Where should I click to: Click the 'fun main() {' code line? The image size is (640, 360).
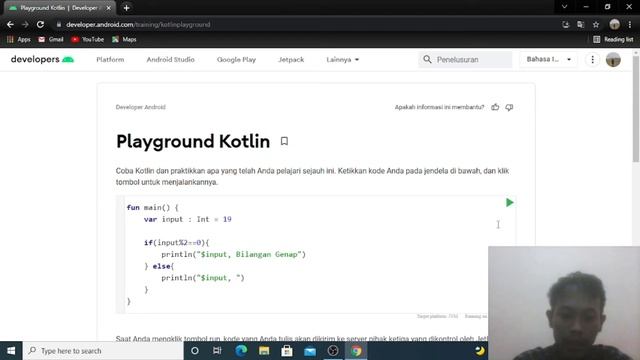pyautogui.click(x=153, y=208)
